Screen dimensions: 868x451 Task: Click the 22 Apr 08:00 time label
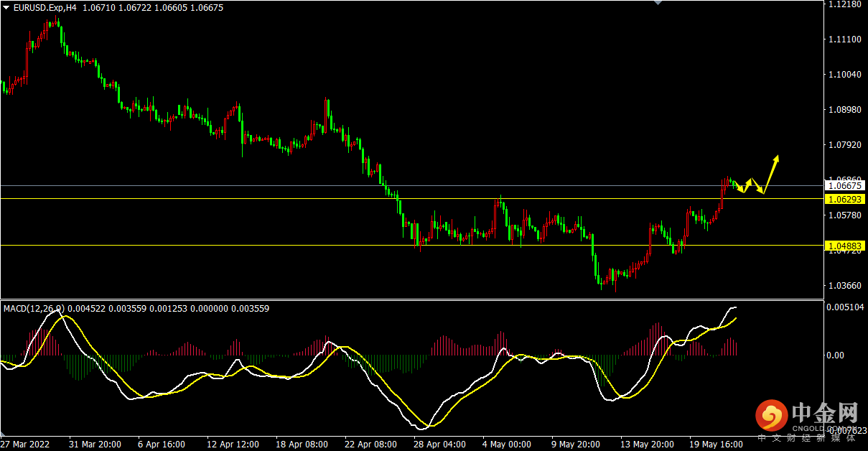pos(370,445)
